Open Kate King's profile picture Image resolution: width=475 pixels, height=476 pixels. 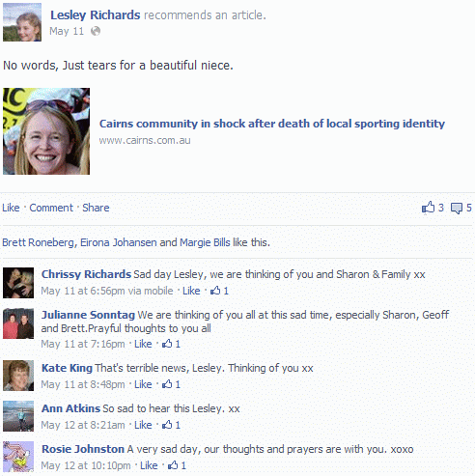pyautogui.click(x=18, y=376)
